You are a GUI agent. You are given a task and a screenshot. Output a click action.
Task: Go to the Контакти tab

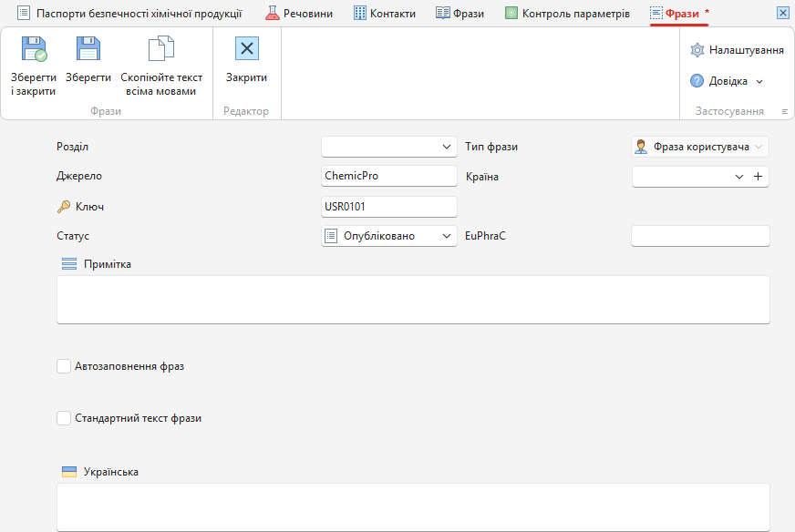click(385, 13)
